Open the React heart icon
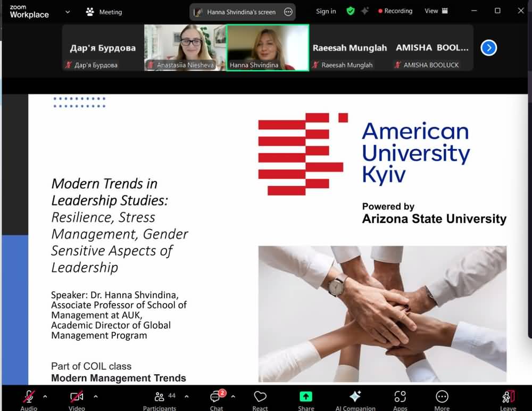Screen dimensions: 532x411 coord(260,398)
